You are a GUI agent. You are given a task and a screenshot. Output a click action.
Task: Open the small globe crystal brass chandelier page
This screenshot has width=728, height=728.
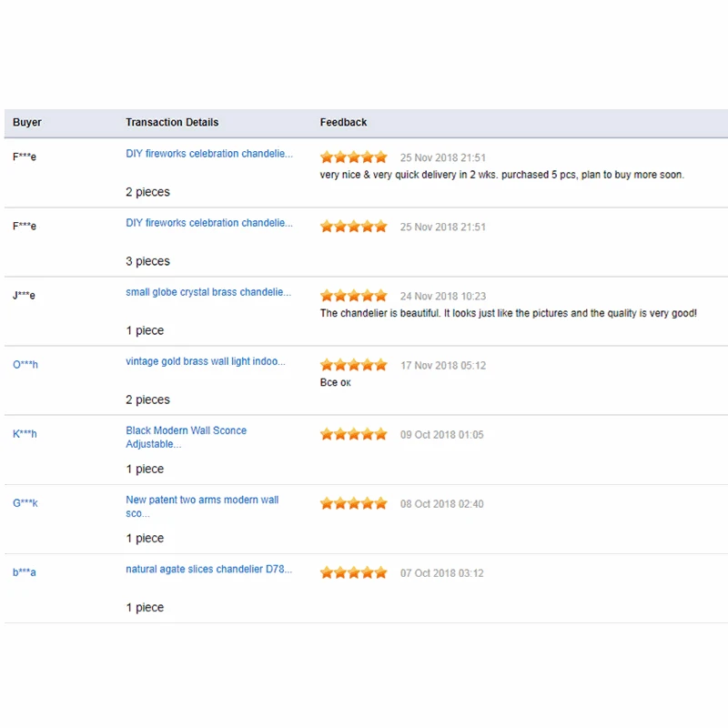click(207, 292)
